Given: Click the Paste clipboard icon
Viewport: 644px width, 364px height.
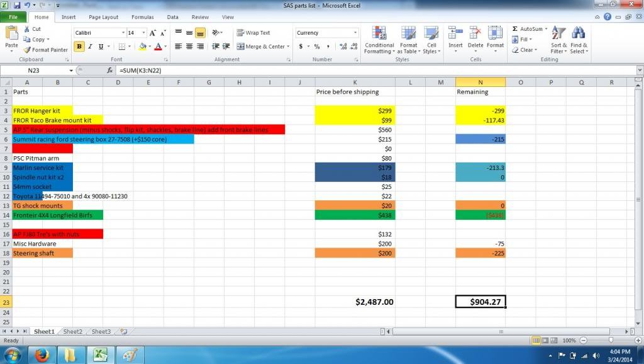Looking at the screenshot, I should click(x=11, y=34).
